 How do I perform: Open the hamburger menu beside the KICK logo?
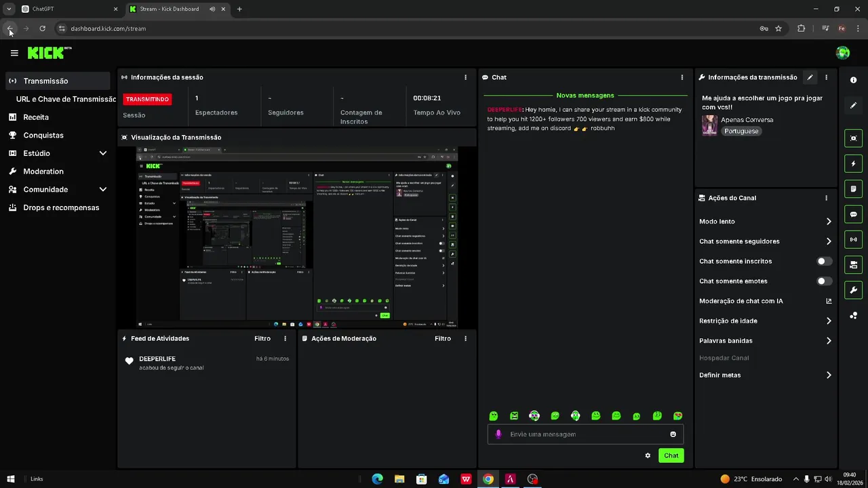[x=14, y=53]
